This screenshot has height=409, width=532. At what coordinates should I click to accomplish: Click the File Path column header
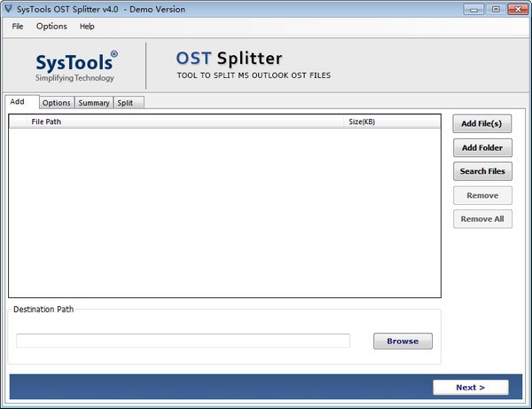tap(177, 122)
